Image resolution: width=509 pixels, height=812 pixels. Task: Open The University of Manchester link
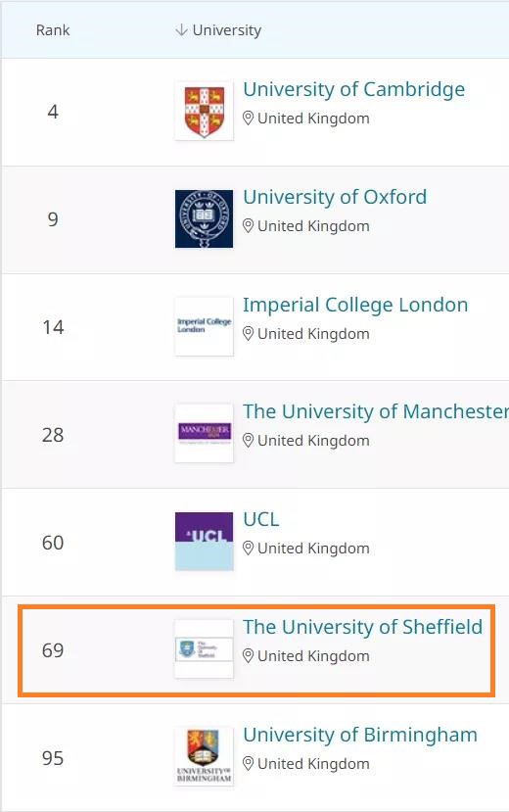376,411
